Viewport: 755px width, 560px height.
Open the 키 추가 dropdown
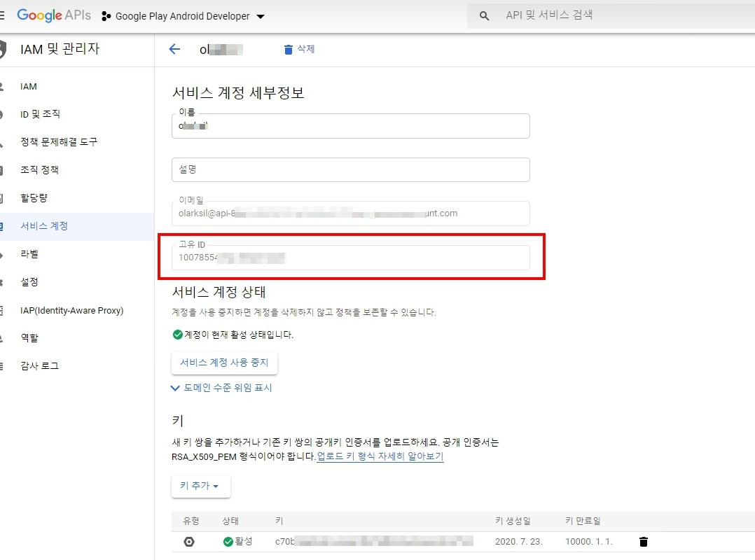pos(200,486)
